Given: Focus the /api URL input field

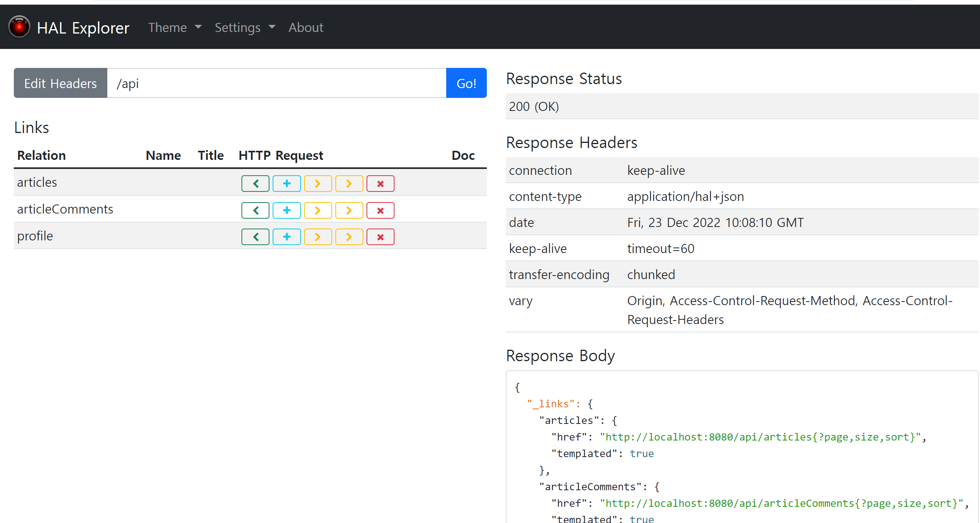Looking at the screenshot, I should click(276, 83).
